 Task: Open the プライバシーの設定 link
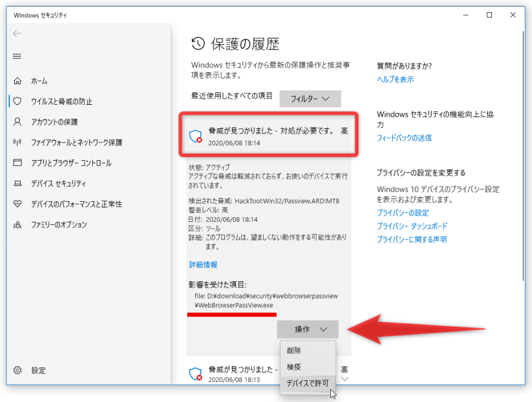403,212
